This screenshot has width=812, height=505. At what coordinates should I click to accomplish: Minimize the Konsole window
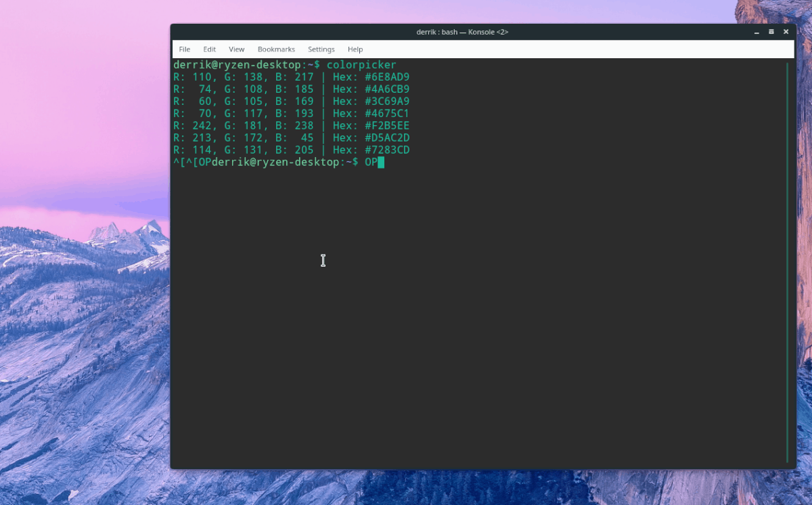click(757, 32)
